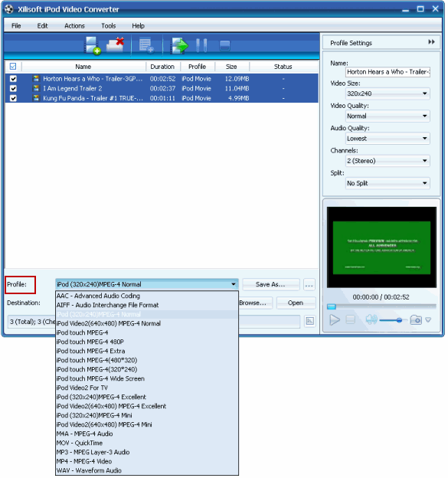This screenshot has height=478, width=448.
Task: Click the Remove file icon with red X
Action: click(115, 44)
